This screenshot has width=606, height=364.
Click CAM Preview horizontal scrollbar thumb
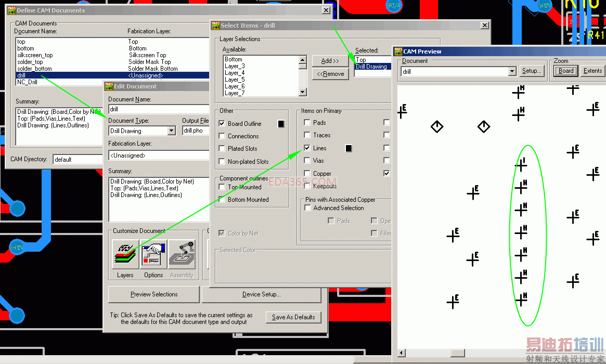(x=458, y=353)
